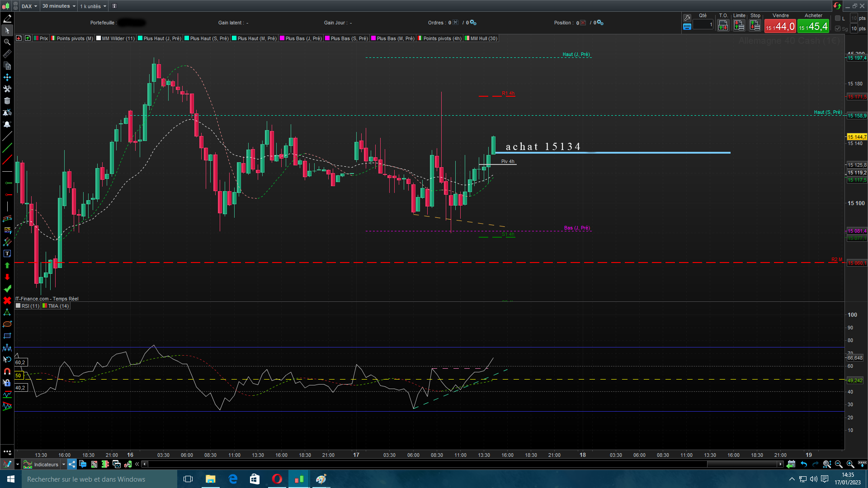The width and height of the screenshot is (868, 488).
Task: Click the Vendre sell price button
Action: (780, 26)
